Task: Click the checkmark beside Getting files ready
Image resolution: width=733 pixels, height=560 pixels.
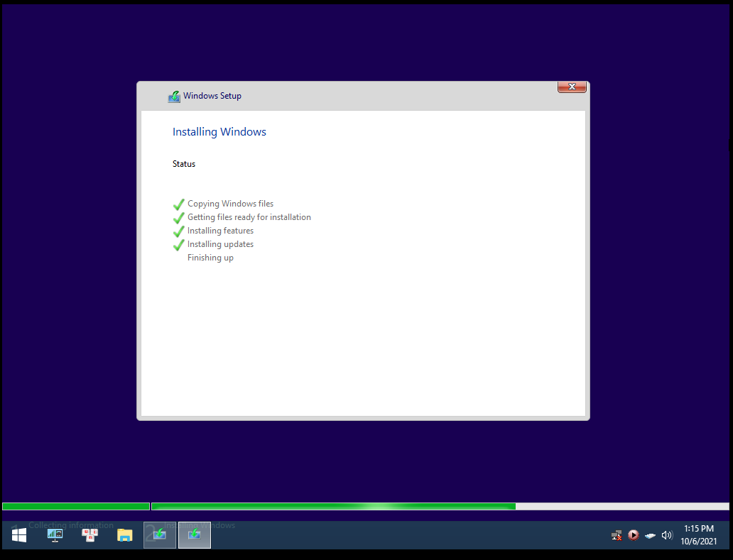Action: [178, 218]
